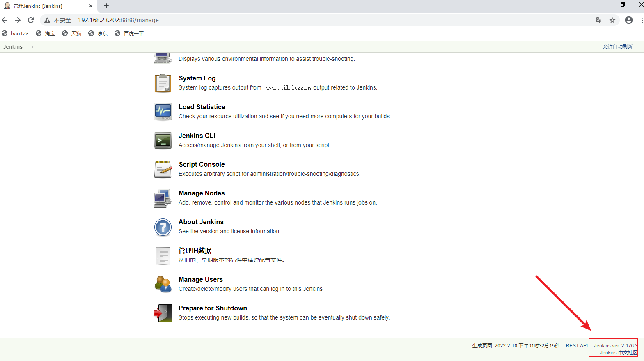The image size is (644, 361).
Task: Click the 允许自动刷新 link
Action: (617, 47)
